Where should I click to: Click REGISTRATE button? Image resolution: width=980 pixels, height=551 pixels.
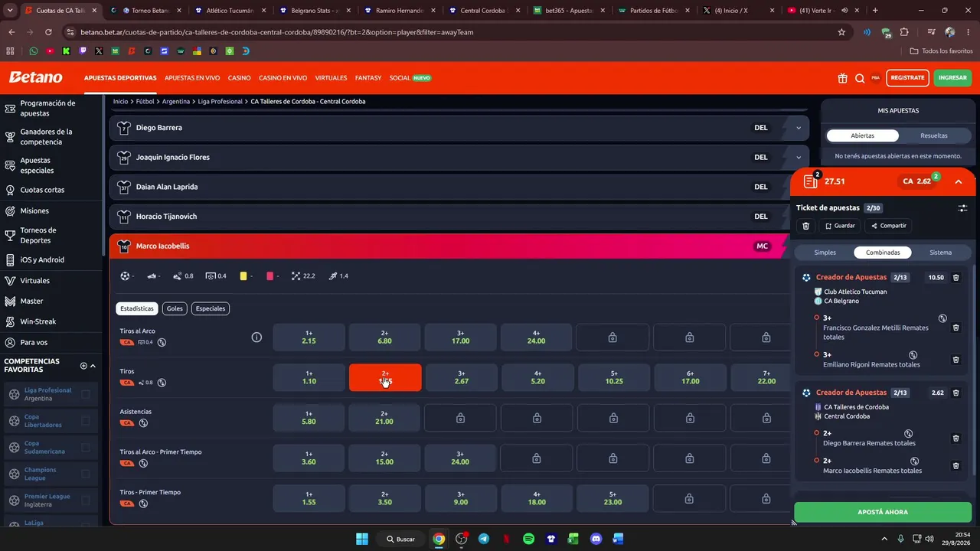pos(907,78)
